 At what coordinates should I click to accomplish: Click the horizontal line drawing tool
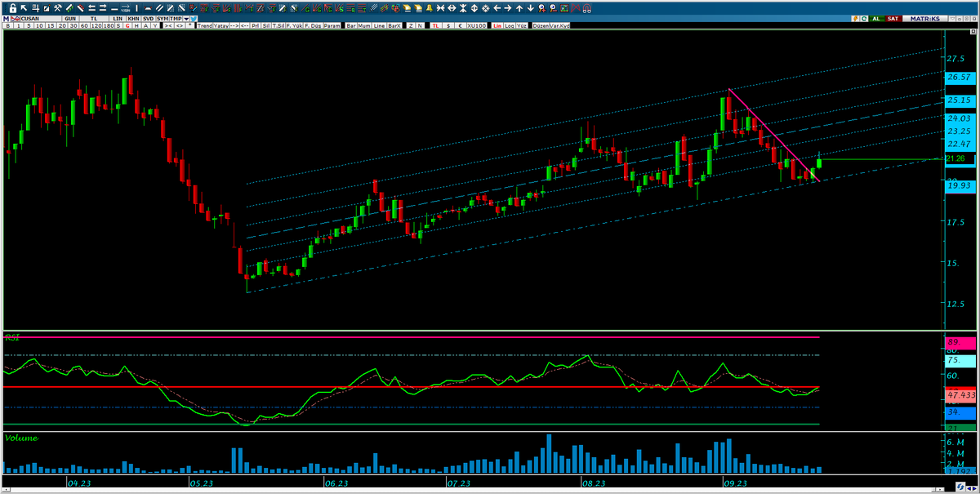114,8
